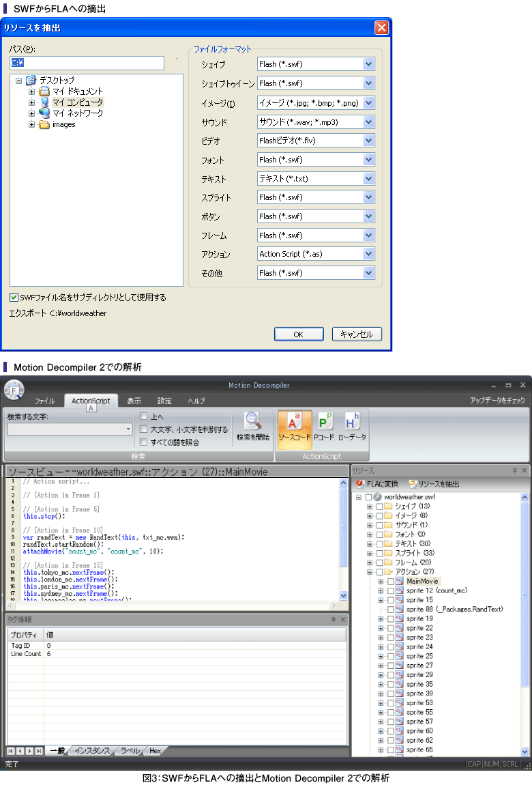Toggle use SWF filename as subdirectory checkbox

click(x=14, y=298)
